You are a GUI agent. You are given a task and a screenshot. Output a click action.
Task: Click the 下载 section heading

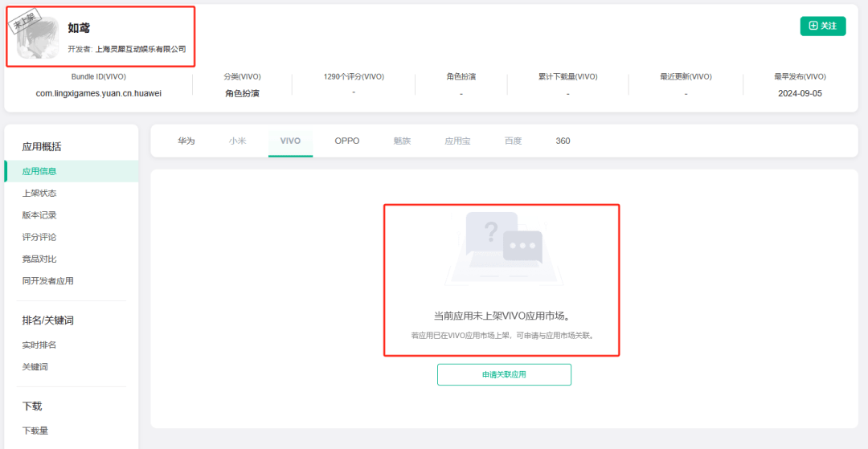click(32, 406)
